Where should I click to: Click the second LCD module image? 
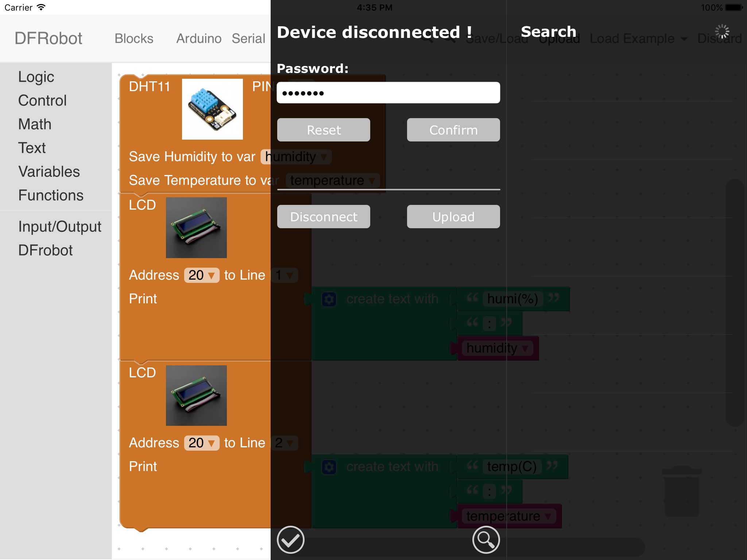tap(196, 396)
